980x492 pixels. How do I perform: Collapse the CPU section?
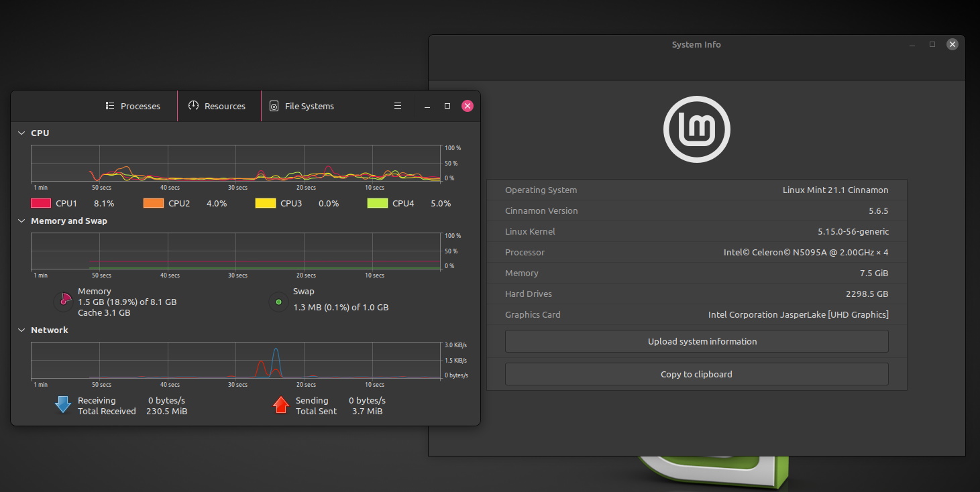pyautogui.click(x=21, y=133)
